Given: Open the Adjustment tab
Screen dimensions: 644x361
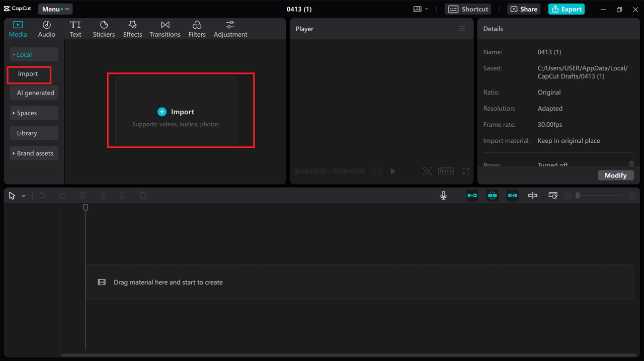Looking at the screenshot, I should pyautogui.click(x=230, y=29).
